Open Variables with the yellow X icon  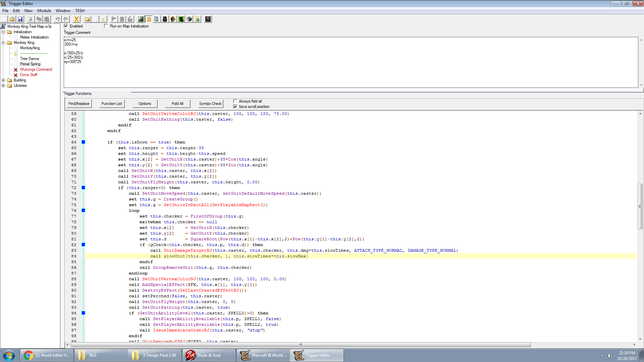point(76,19)
